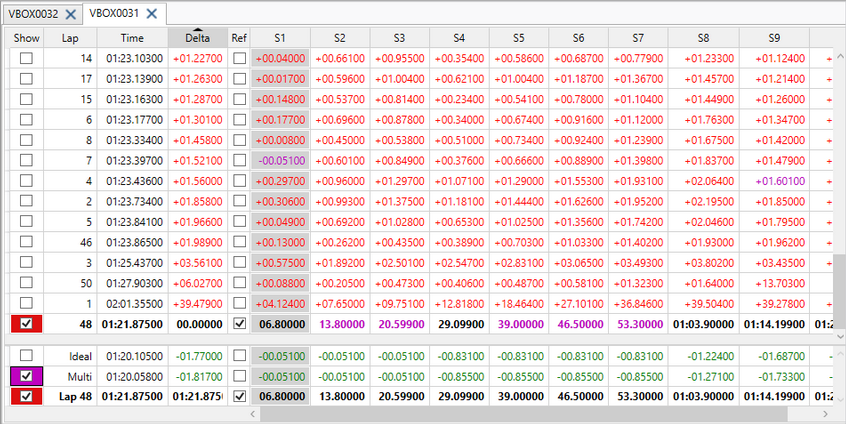Image resolution: width=846 pixels, height=424 pixels.
Task: Uncheck Ref checkbox in Lap 48 summary row
Action: (x=239, y=396)
